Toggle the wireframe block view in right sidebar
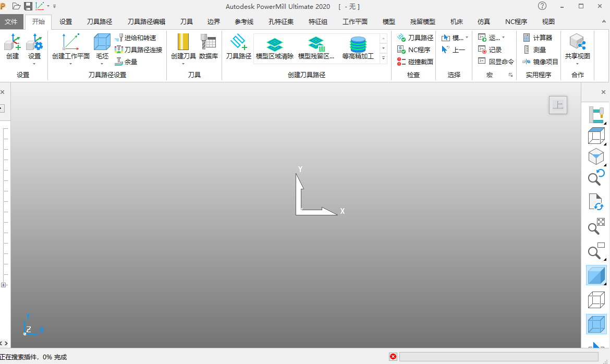This screenshot has height=364, width=610. [x=596, y=300]
